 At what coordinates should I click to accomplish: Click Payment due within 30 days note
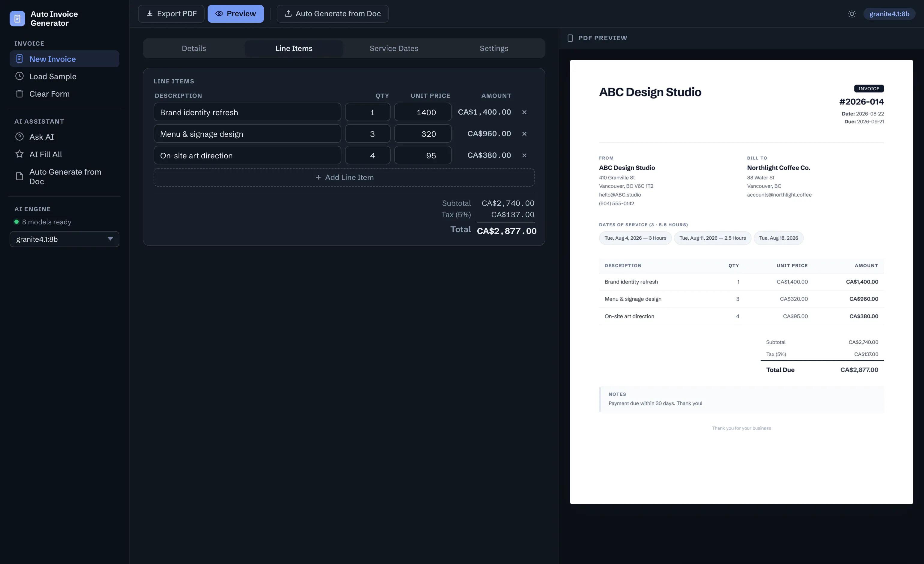[x=655, y=403]
